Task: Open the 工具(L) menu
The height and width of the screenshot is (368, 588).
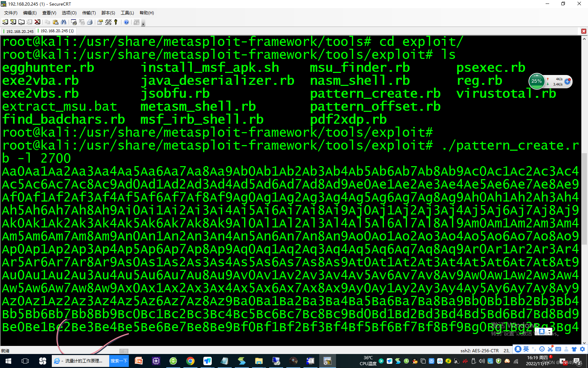Action: (127, 13)
